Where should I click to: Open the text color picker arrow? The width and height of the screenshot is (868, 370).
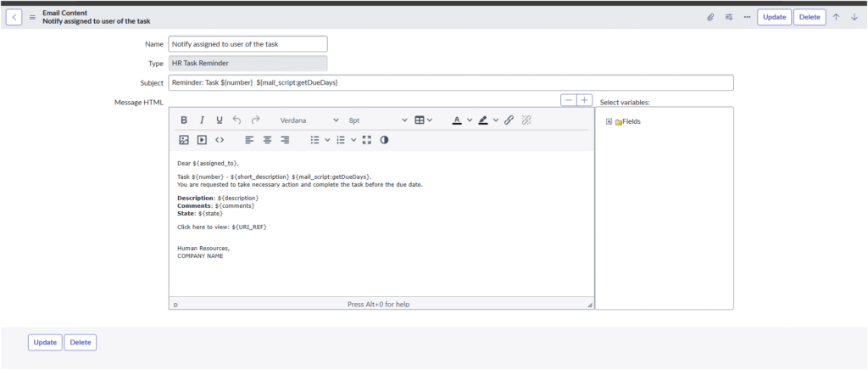click(x=470, y=121)
